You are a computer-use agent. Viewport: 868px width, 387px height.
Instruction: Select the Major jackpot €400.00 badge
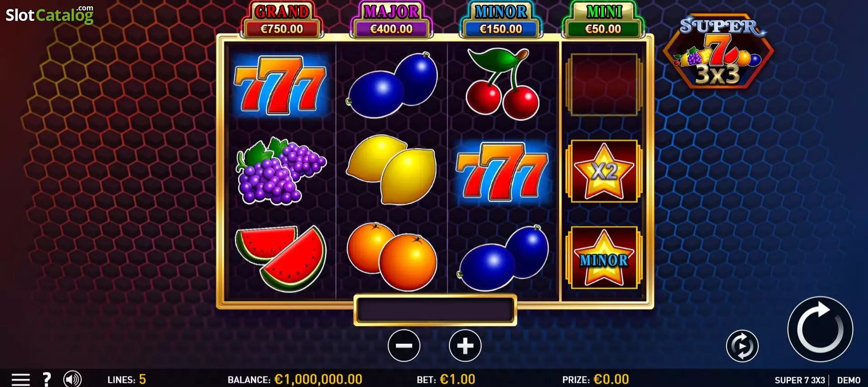[391, 20]
